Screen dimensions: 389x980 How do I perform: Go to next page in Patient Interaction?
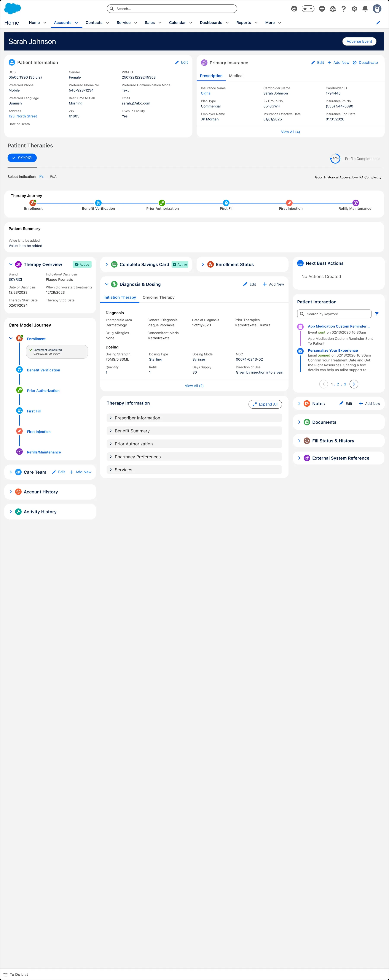coord(354,384)
